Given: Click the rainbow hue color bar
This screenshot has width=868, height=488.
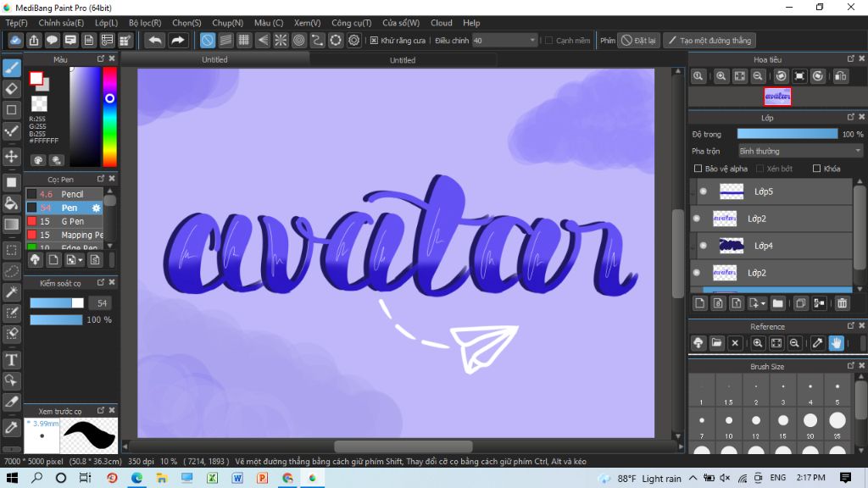Looking at the screenshot, I should pos(109,117).
